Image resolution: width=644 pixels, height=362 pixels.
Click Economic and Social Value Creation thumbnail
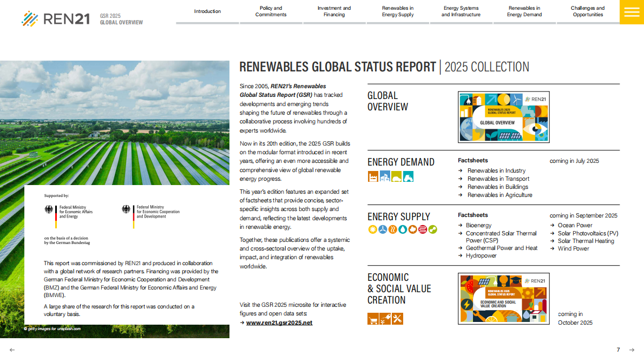[x=503, y=299]
